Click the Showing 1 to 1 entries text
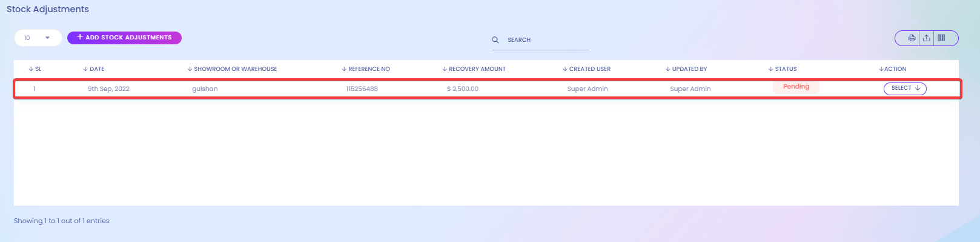 tap(62, 221)
